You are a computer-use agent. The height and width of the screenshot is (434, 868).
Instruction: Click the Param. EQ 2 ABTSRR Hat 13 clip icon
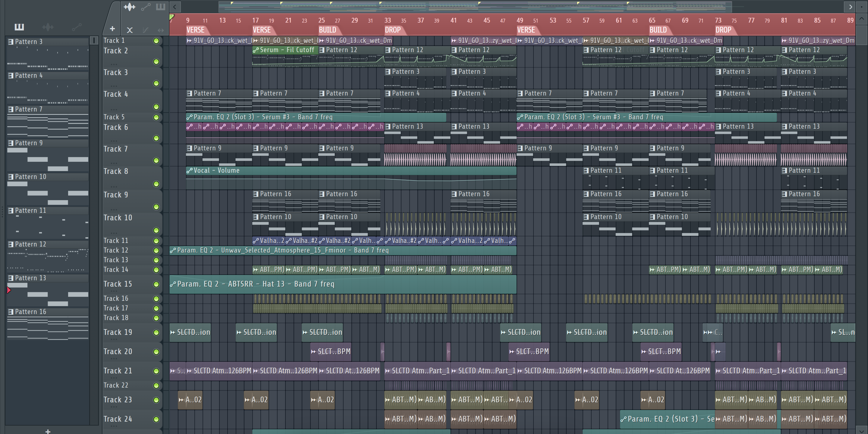[173, 285]
